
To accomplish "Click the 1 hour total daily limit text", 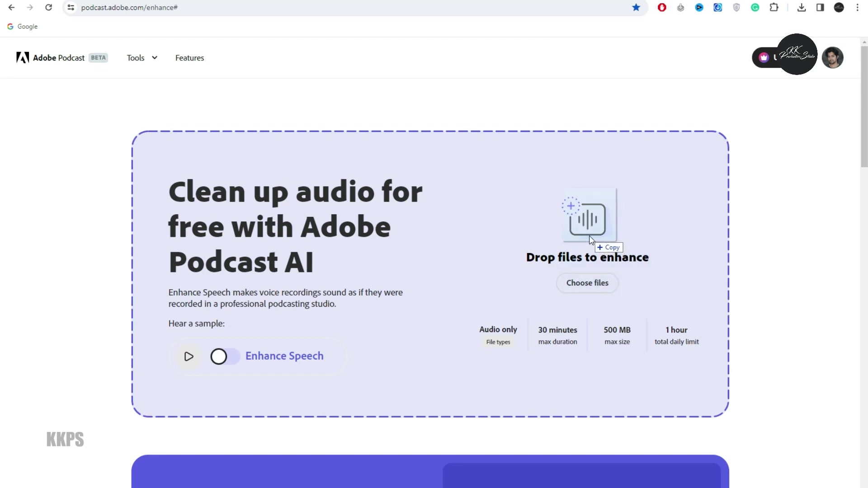I will (x=676, y=335).
